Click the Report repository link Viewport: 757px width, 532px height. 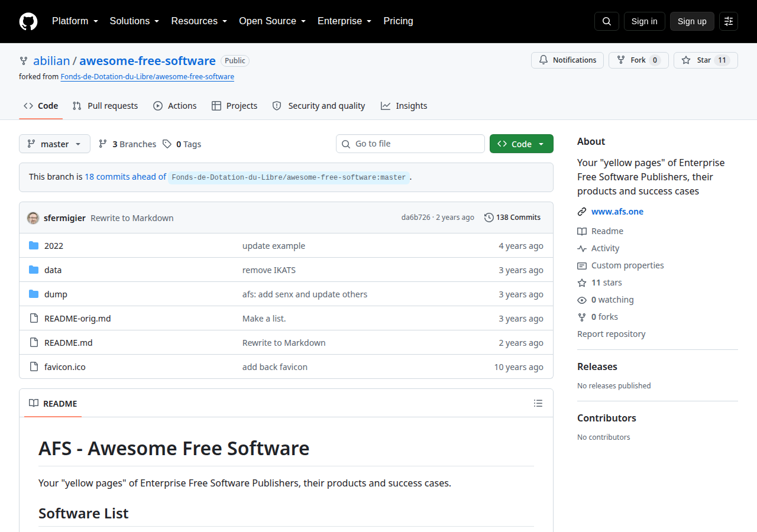(612, 334)
